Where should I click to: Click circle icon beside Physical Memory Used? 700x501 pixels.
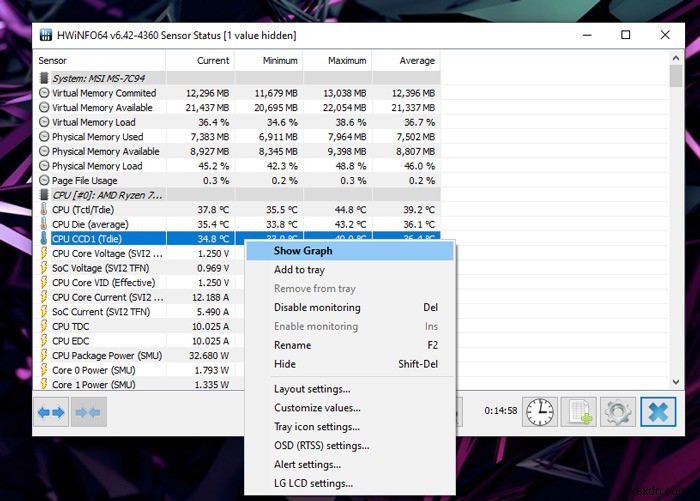(44, 137)
